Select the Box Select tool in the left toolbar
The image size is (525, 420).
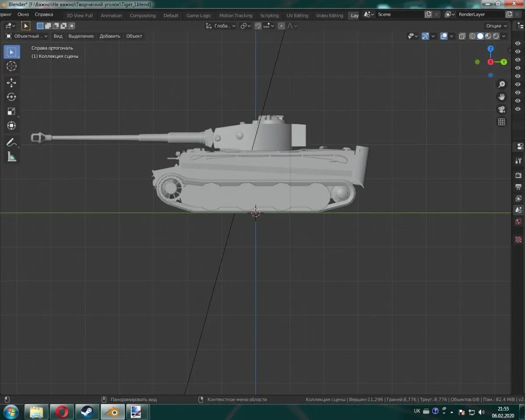[12, 52]
